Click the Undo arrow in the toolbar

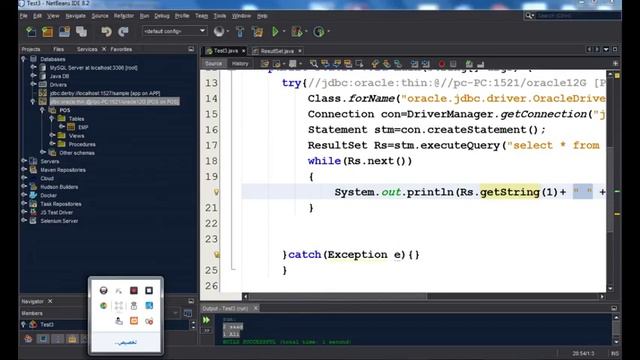point(106,31)
